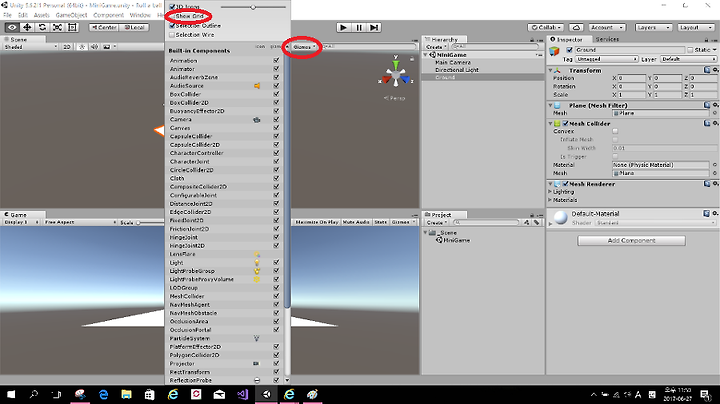The height and width of the screenshot is (404, 720).
Task: Click the Stats button
Action: tap(380, 222)
